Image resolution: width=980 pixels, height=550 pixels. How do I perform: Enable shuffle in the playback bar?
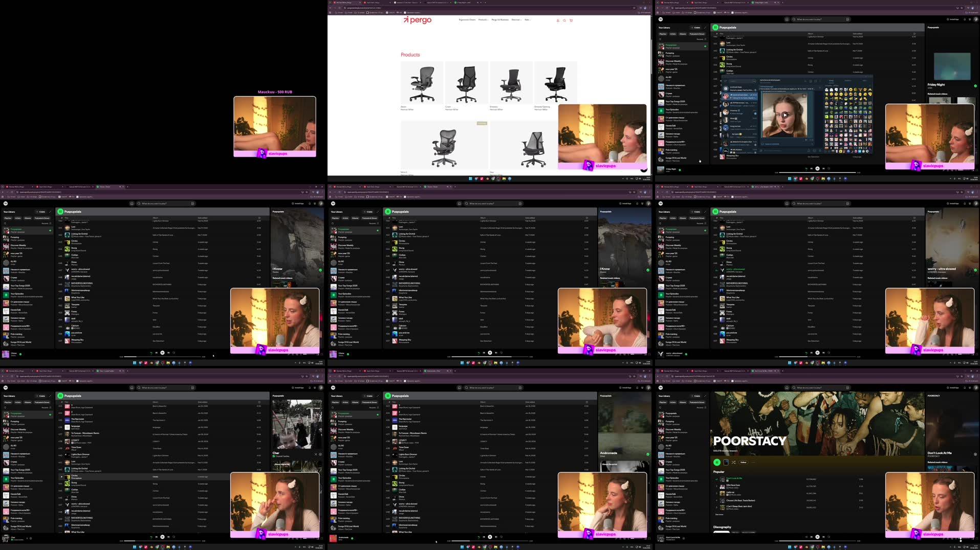[x=806, y=168]
